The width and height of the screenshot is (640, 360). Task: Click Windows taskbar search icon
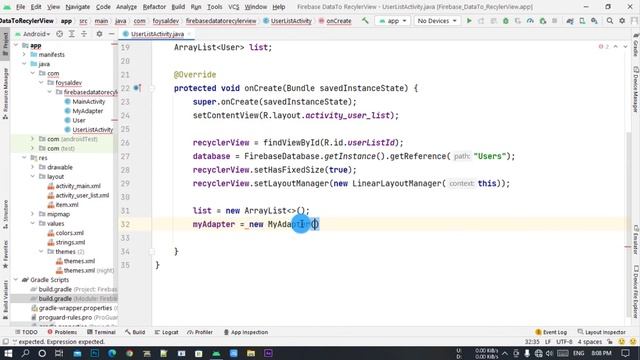[25, 353]
